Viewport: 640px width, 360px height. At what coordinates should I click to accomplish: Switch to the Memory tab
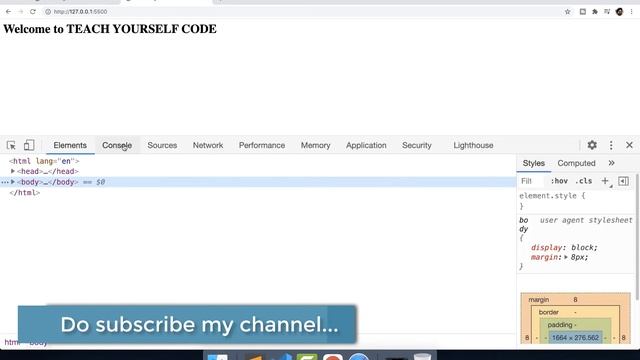coord(315,145)
